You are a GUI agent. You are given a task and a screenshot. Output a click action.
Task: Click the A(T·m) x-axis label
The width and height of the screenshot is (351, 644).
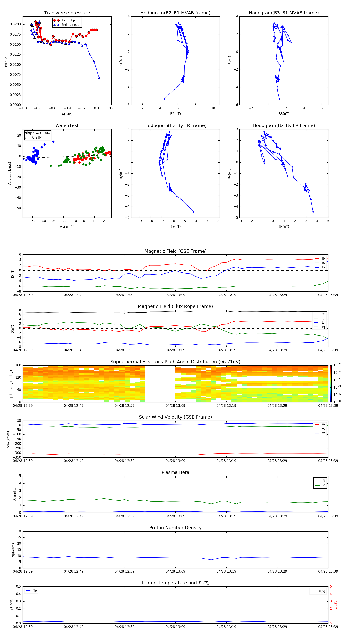pos(67,114)
